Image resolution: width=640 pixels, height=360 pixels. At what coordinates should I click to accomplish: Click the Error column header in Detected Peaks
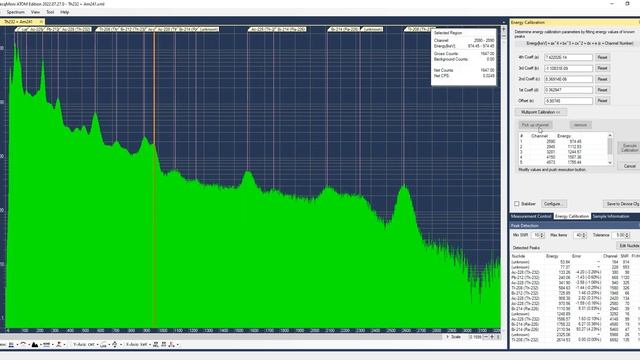576,256
